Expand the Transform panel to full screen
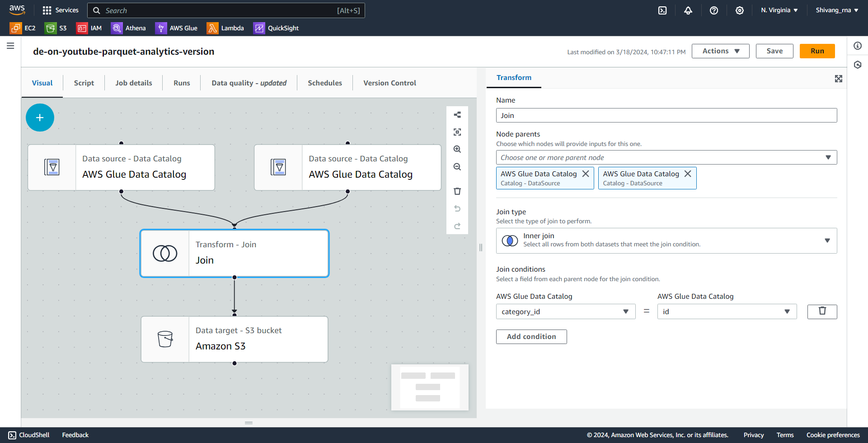 click(x=839, y=79)
